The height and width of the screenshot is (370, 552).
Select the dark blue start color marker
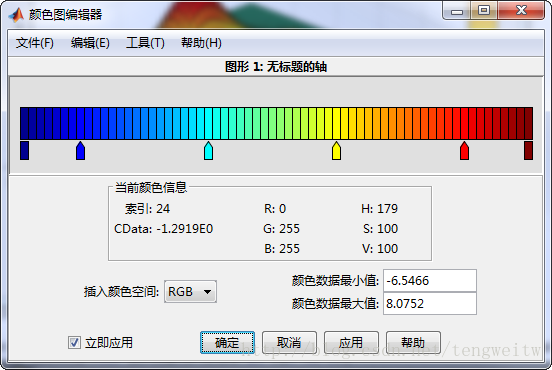(x=25, y=150)
